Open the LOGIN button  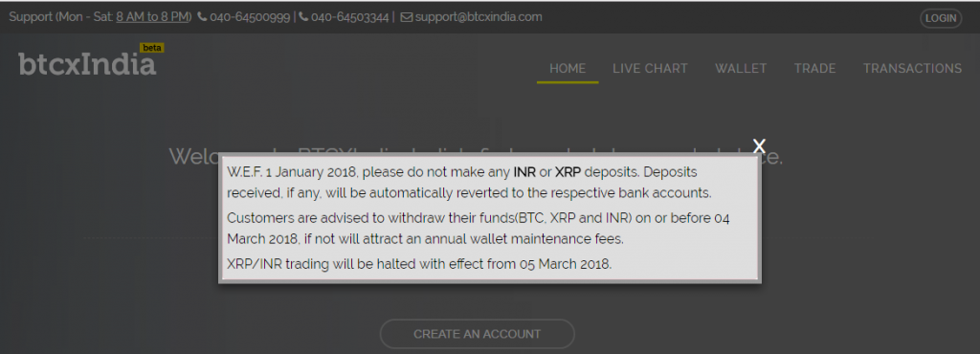941,18
